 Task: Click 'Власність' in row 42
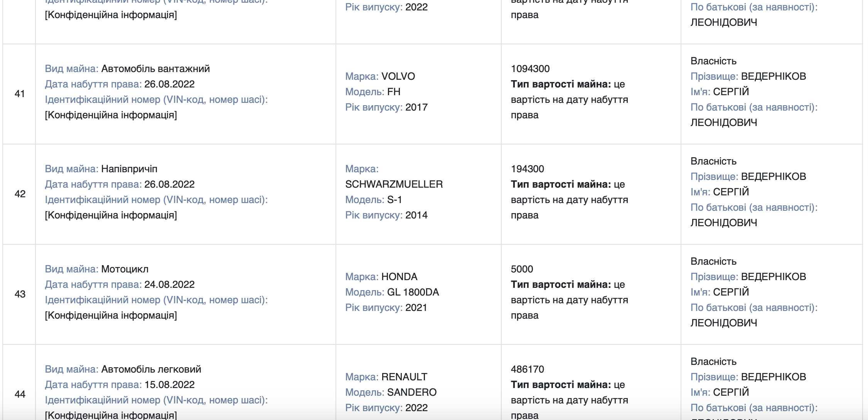tap(713, 161)
